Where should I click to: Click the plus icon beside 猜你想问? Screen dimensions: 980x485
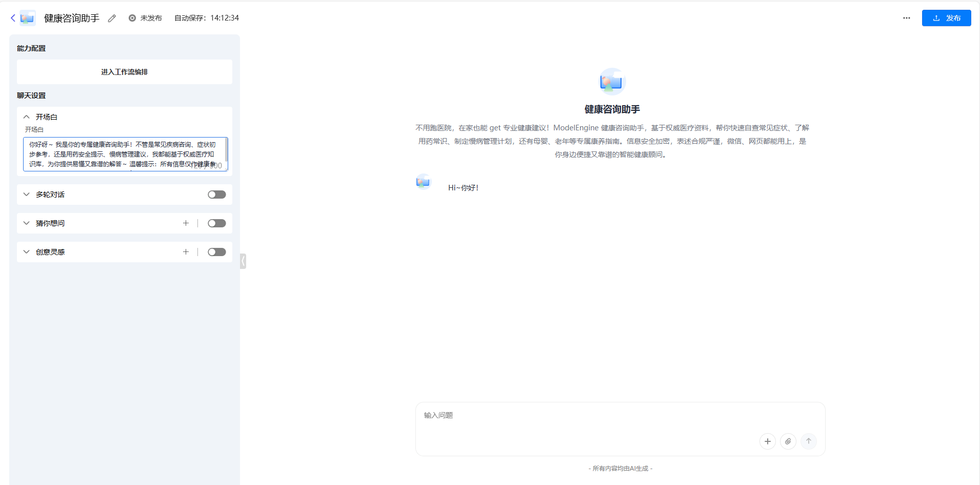tap(186, 223)
